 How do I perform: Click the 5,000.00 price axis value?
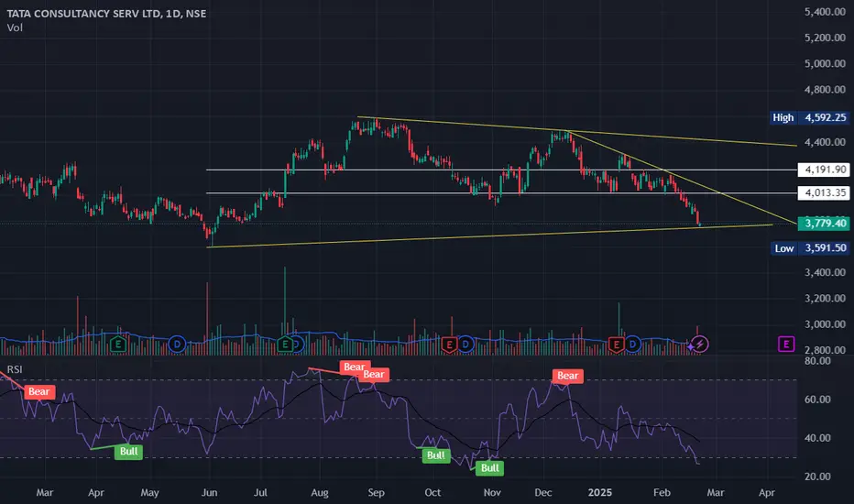825,64
